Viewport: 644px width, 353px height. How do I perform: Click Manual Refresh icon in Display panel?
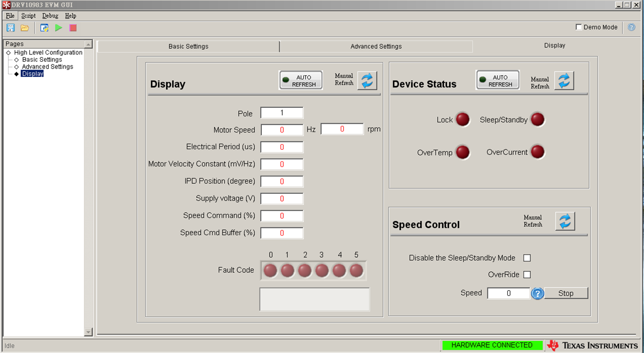[368, 81]
